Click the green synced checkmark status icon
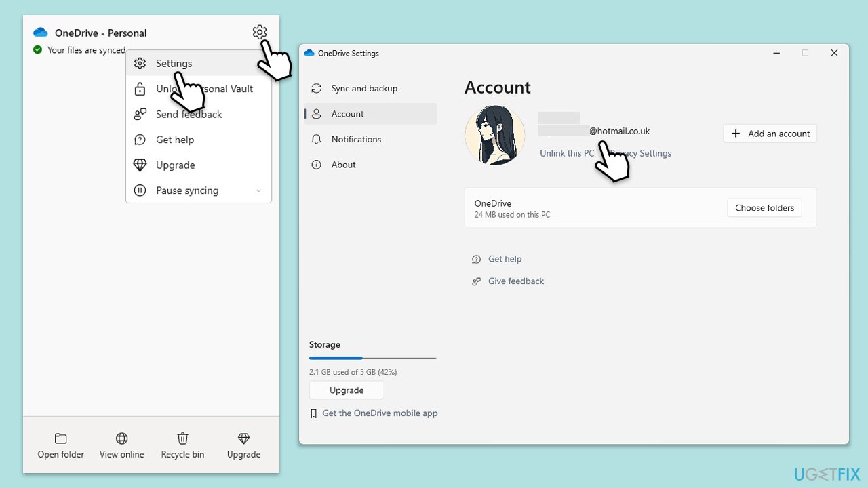The width and height of the screenshot is (868, 488). tap(37, 49)
